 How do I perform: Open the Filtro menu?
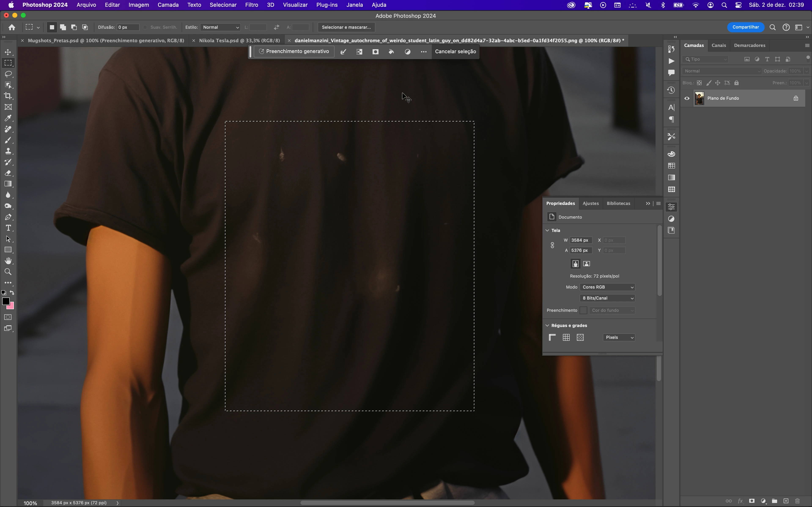(x=251, y=5)
